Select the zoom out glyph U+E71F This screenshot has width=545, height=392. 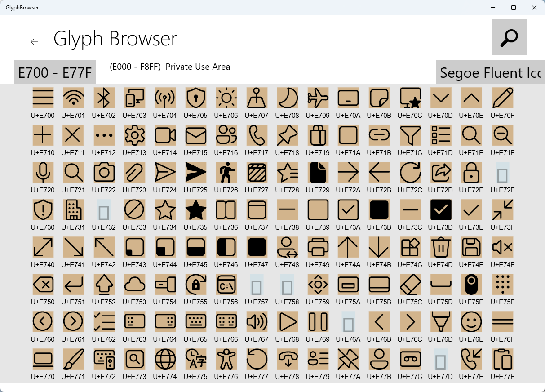click(x=502, y=135)
